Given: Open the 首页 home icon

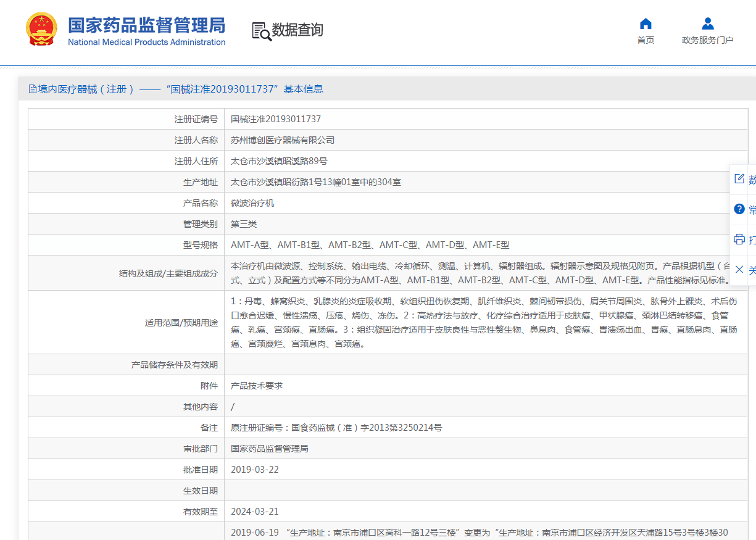Looking at the screenshot, I should pyautogui.click(x=646, y=24).
